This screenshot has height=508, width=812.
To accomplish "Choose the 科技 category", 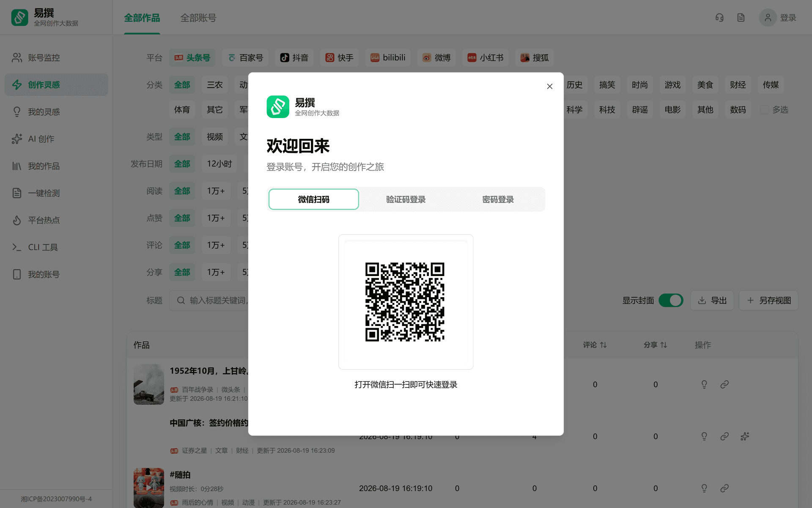I will (607, 110).
